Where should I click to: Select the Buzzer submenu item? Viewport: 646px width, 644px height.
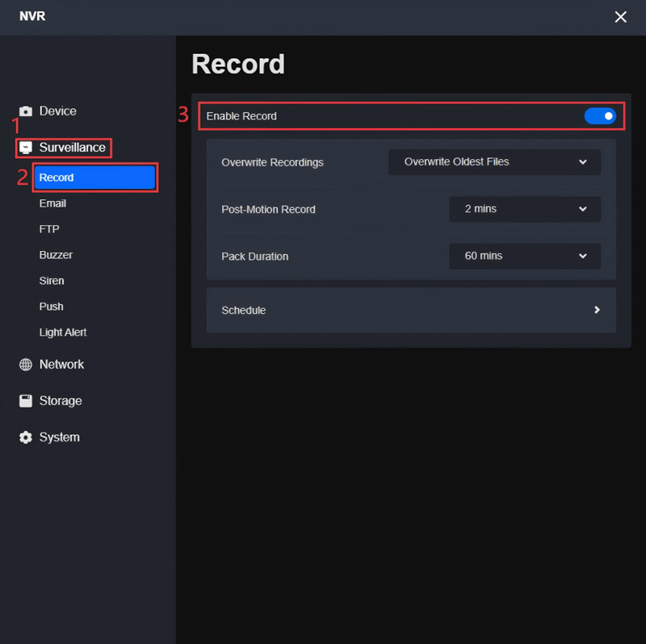pyautogui.click(x=56, y=255)
